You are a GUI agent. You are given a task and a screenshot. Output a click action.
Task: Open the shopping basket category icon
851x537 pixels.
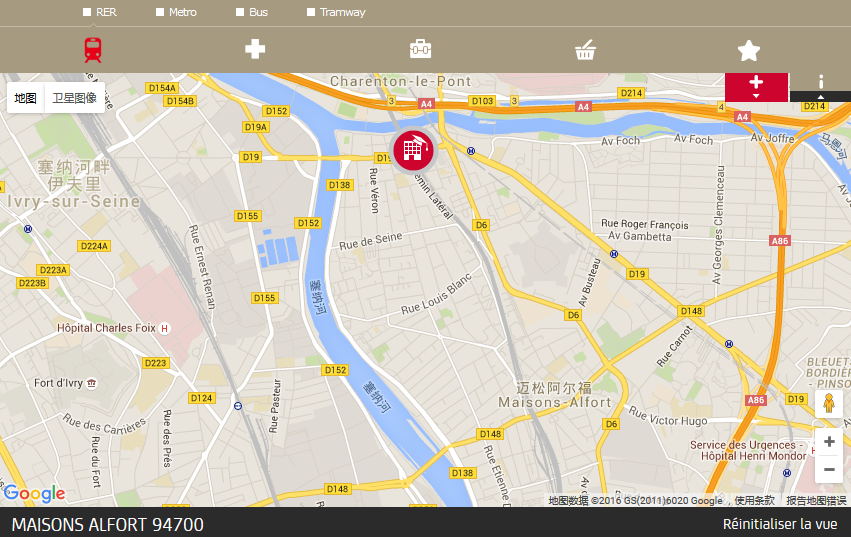pos(585,49)
